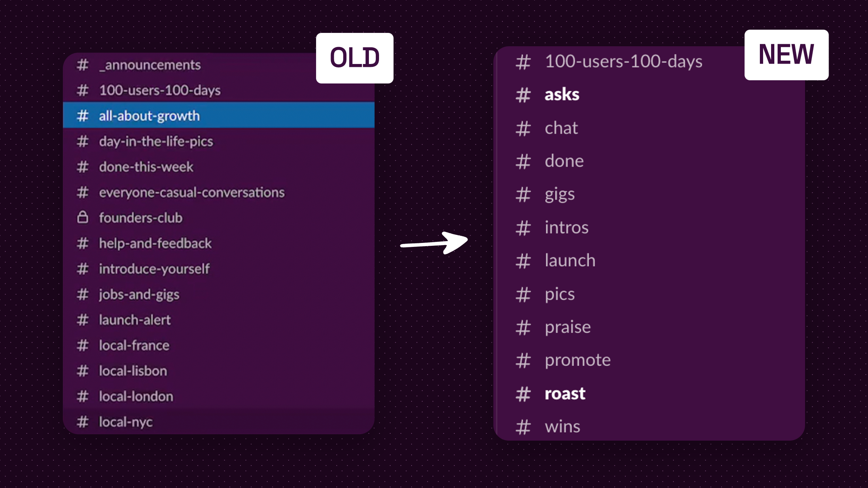This screenshot has height=488, width=868.
Task: Click the OLD label badge
Action: click(x=354, y=58)
